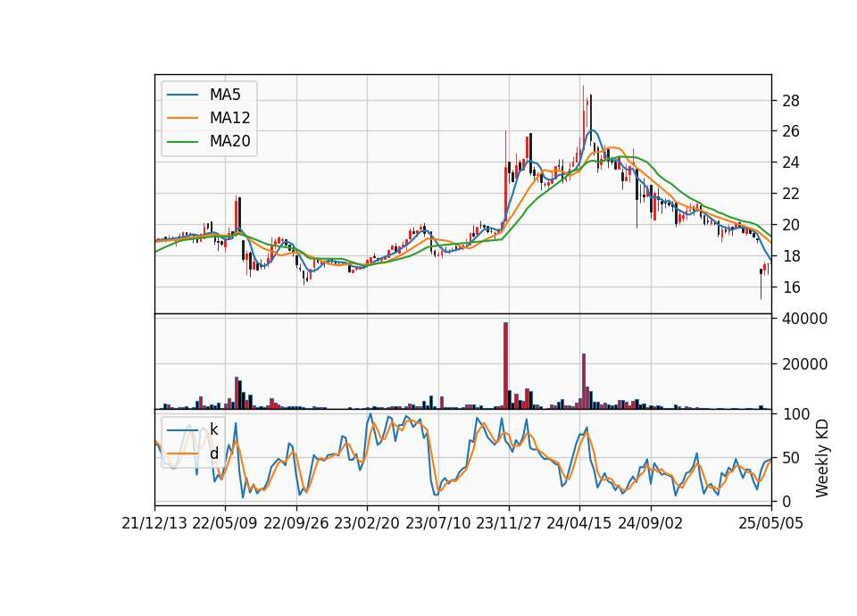Click the d legend label in KD panel
Screen dimensions: 857x616
click(x=213, y=454)
